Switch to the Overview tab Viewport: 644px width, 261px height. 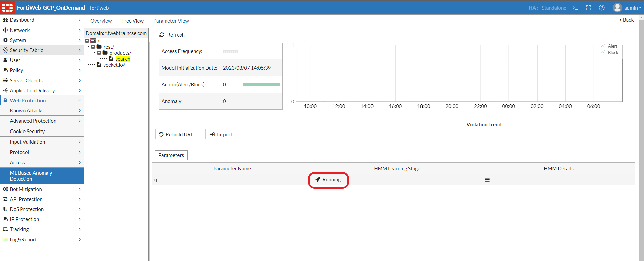(101, 21)
